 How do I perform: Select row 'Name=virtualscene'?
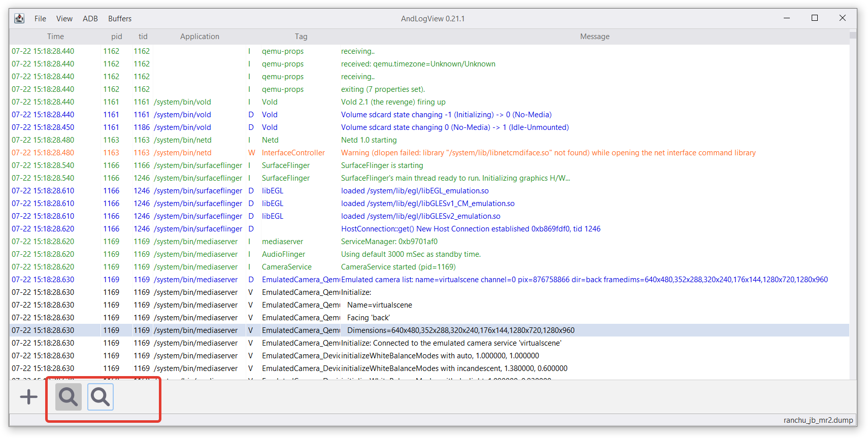pyautogui.click(x=429, y=305)
